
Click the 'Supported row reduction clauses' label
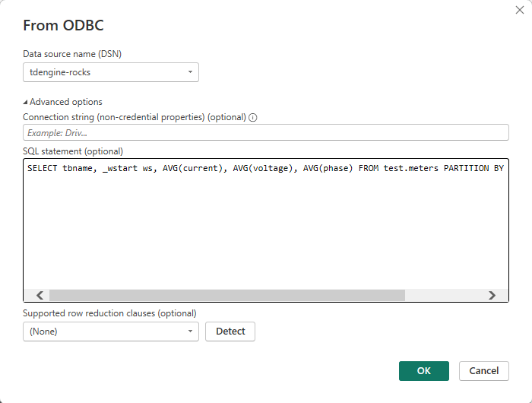click(x=109, y=313)
